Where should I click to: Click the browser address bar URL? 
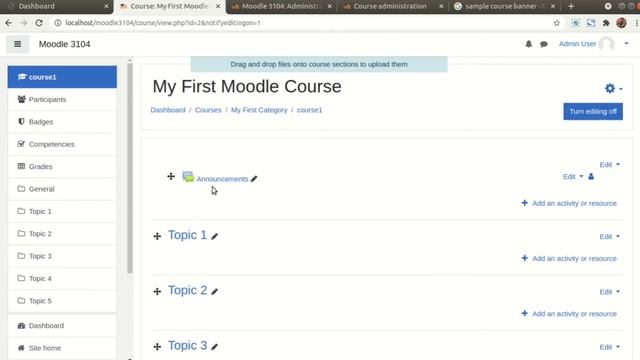coord(163,23)
